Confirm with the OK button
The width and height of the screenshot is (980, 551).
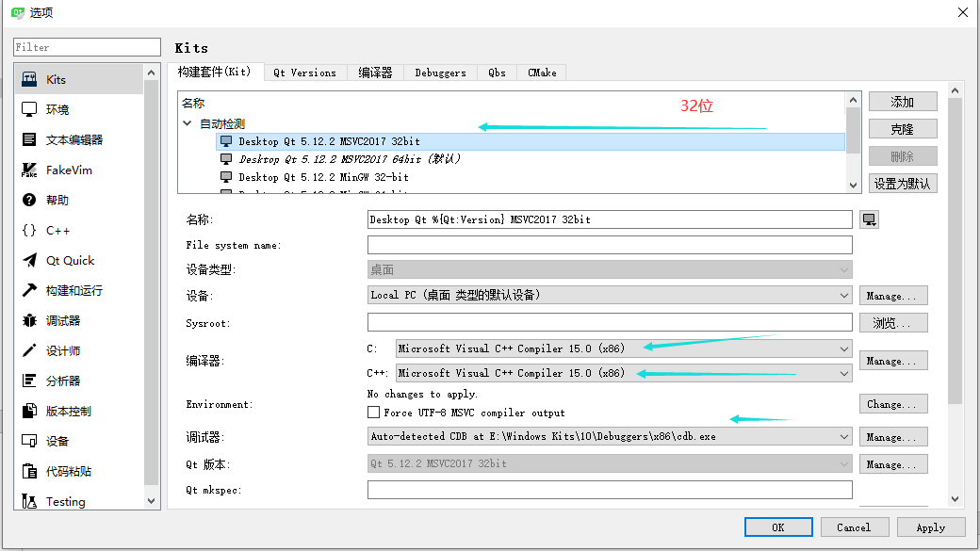click(x=778, y=527)
